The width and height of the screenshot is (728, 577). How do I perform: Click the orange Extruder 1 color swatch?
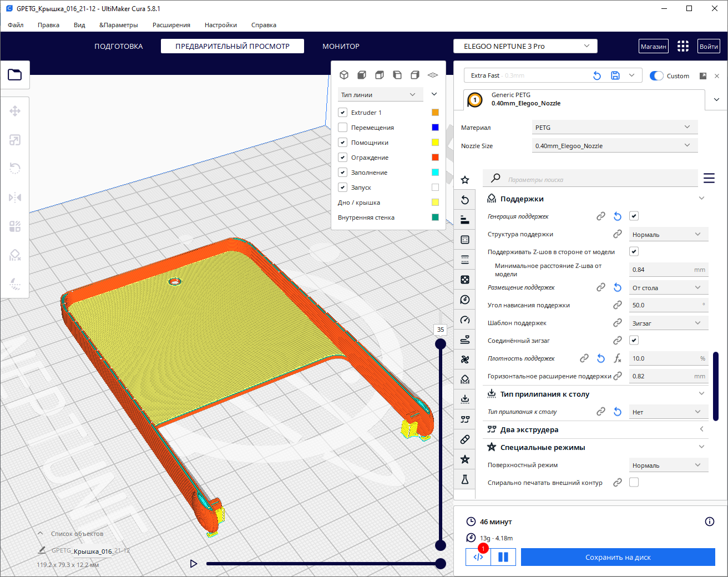coord(435,113)
